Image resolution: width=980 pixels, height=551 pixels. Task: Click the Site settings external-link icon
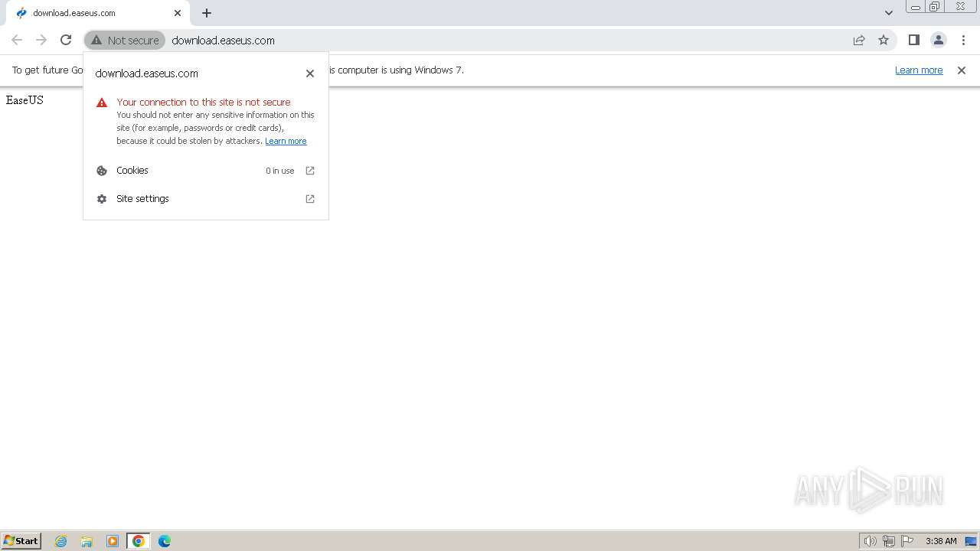pyautogui.click(x=310, y=199)
